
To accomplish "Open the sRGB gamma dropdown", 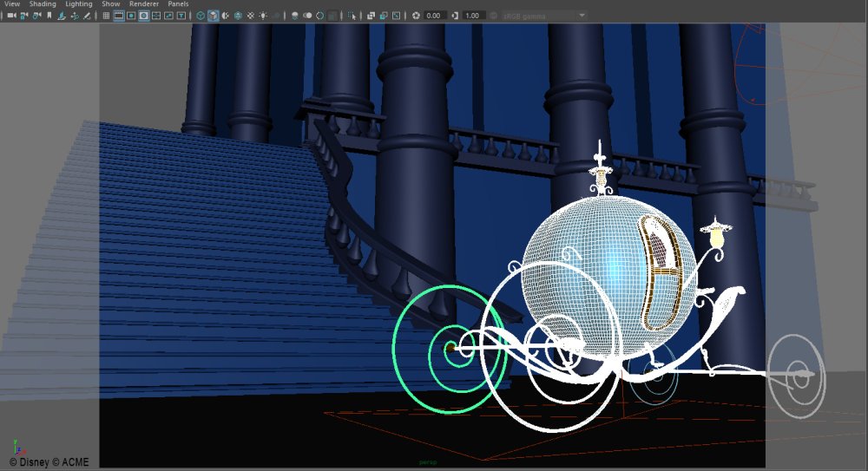I will pyautogui.click(x=543, y=16).
